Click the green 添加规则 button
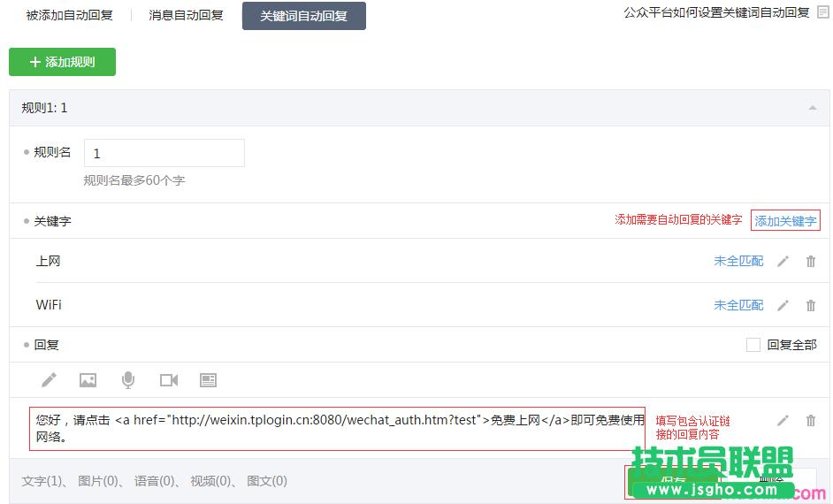 [62, 62]
